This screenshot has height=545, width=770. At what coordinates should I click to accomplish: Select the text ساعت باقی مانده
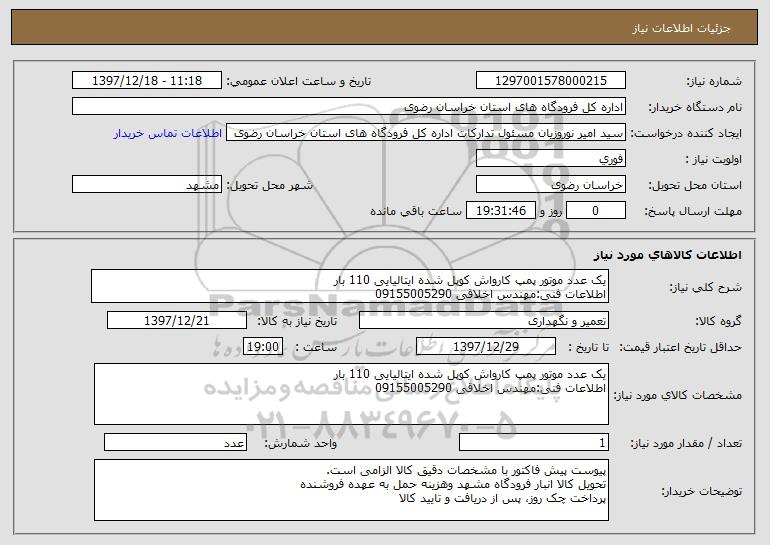click(415, 211)
